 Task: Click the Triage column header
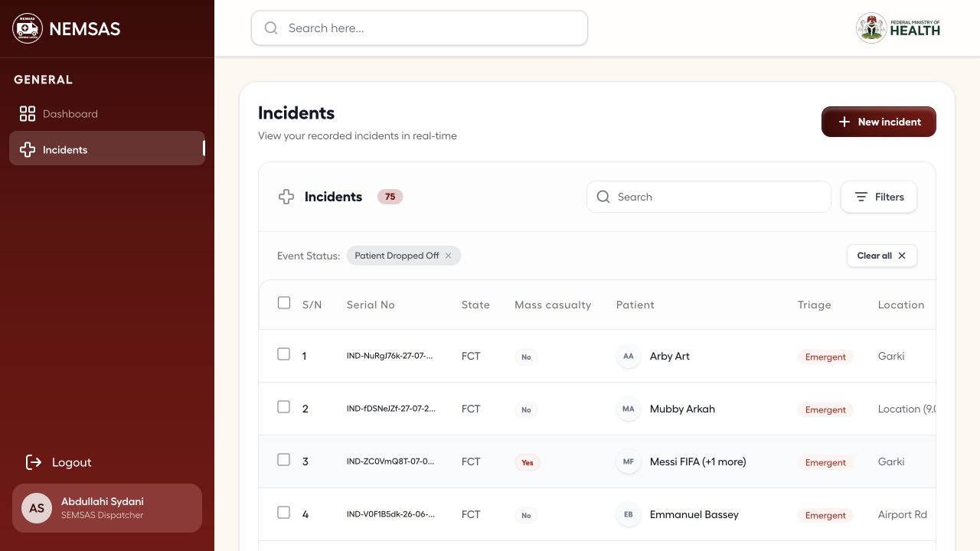coord(815,305)
